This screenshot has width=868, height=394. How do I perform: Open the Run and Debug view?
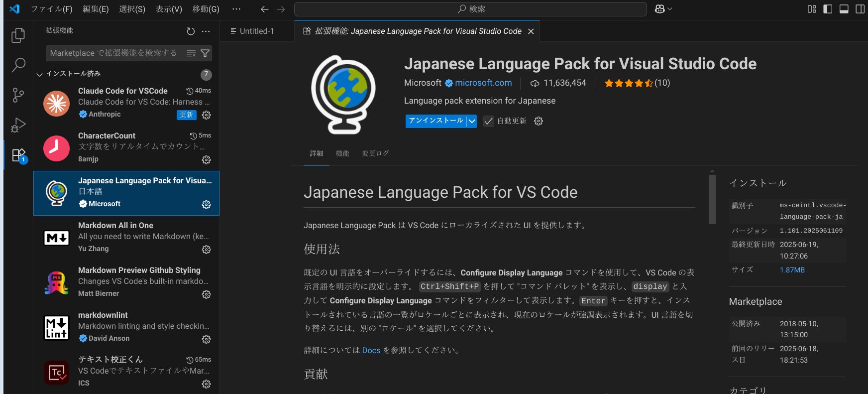(x=18, y=125)
